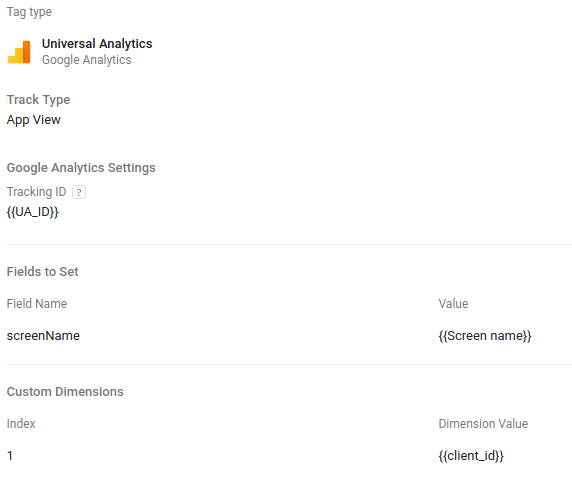572x478 pixels.
Task: Select the screenName field name
Action: (43, 336)
